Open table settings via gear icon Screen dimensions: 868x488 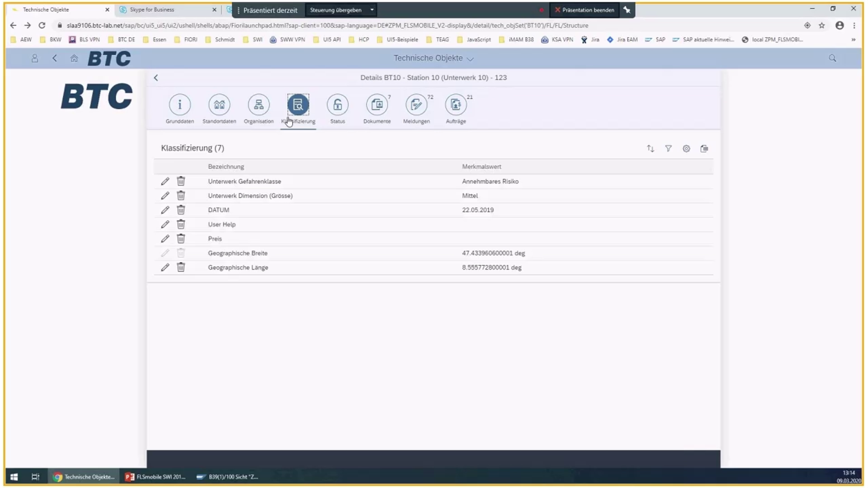(686, 148)
